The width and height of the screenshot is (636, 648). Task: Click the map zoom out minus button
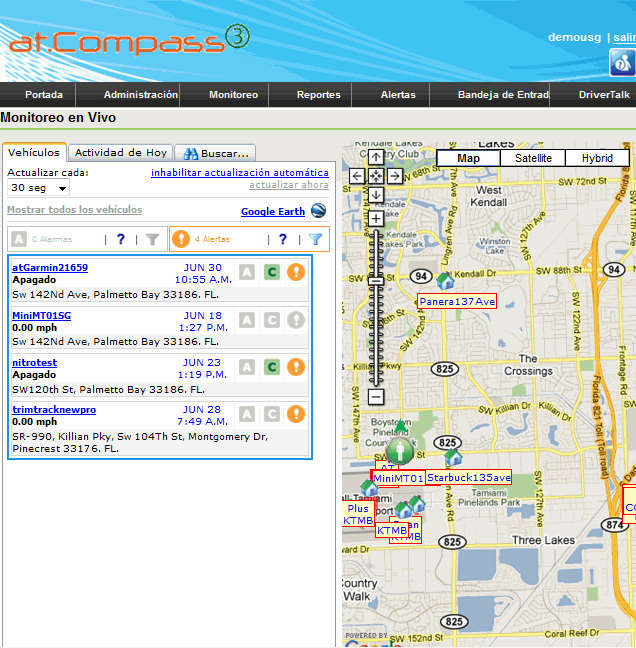[x=375, y=397]
